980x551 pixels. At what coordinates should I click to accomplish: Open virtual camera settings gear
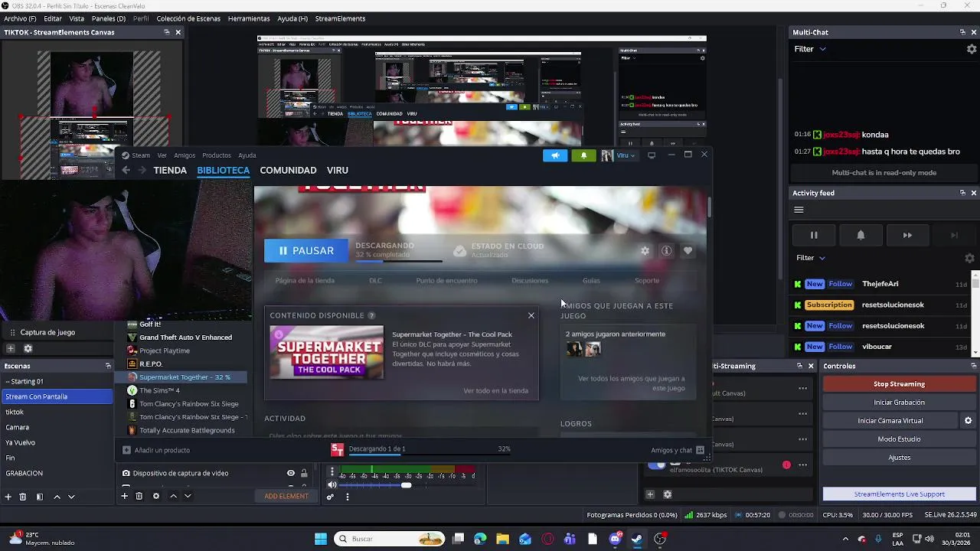tap(968, 421)
